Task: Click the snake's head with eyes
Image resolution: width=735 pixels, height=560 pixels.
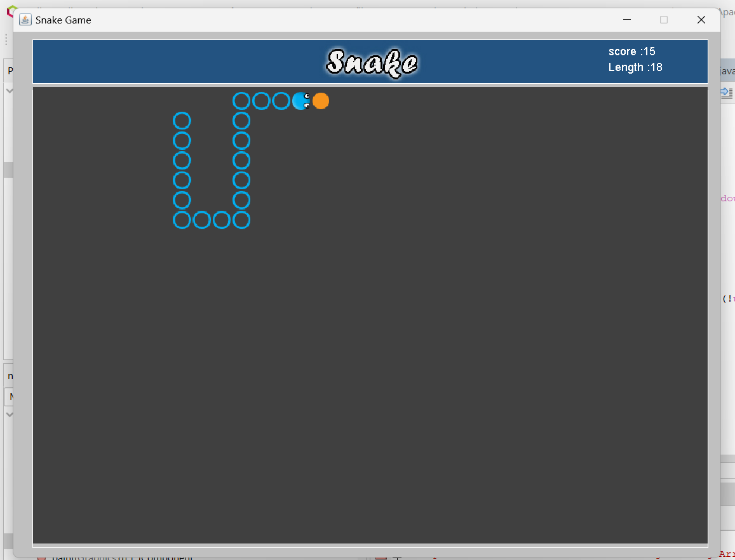Action: 300,101
